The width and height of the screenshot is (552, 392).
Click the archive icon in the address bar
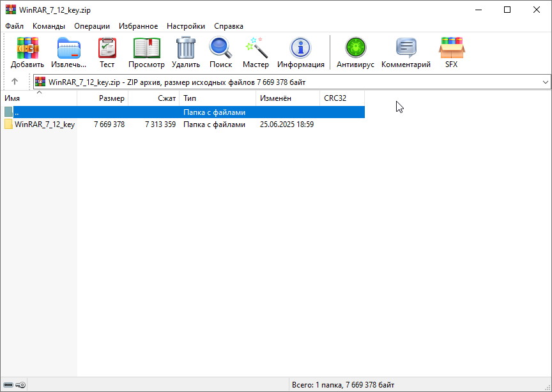coord(40,82)
